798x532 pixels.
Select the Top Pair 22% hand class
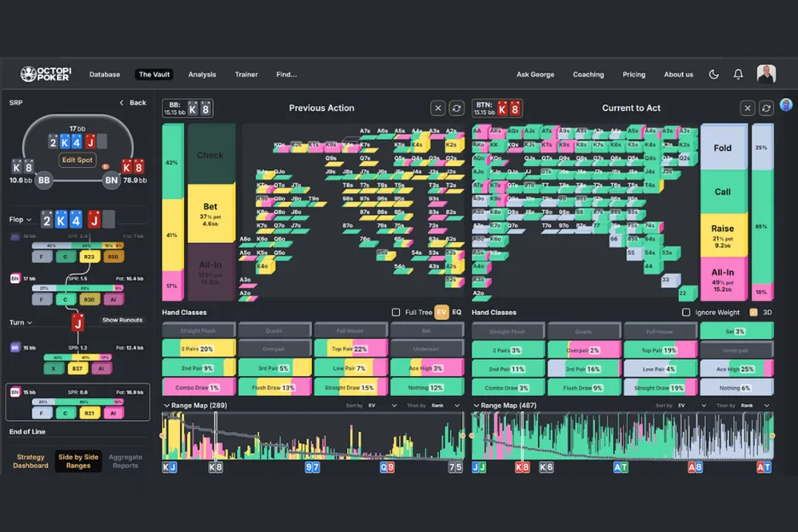(x=350, y=350)
